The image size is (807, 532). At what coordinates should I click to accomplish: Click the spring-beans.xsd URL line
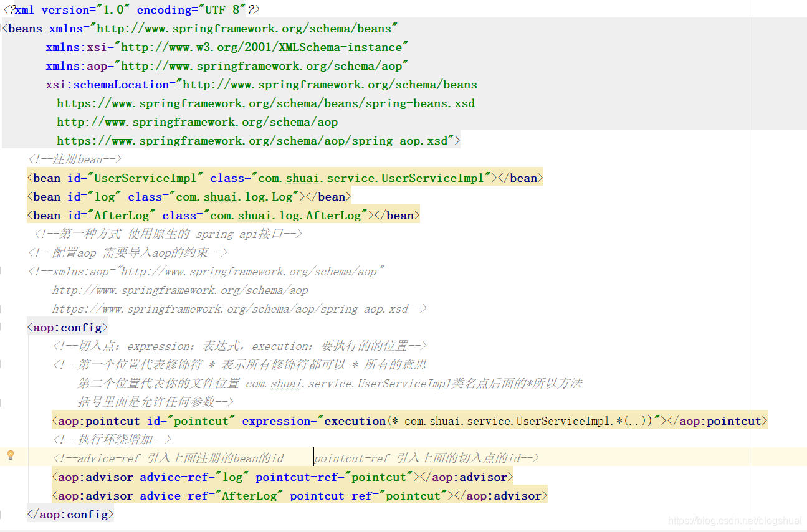click(266, 103)
